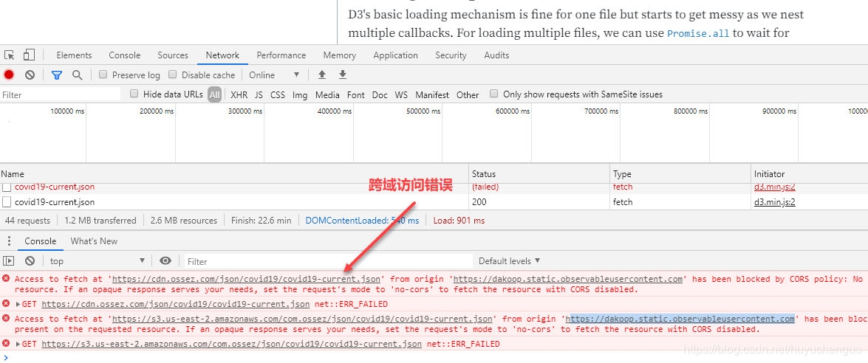The height and width of the screenshot is (363, 868).
Task: Open the d3.min.js:2 initiator link
Action: [774, 202]
